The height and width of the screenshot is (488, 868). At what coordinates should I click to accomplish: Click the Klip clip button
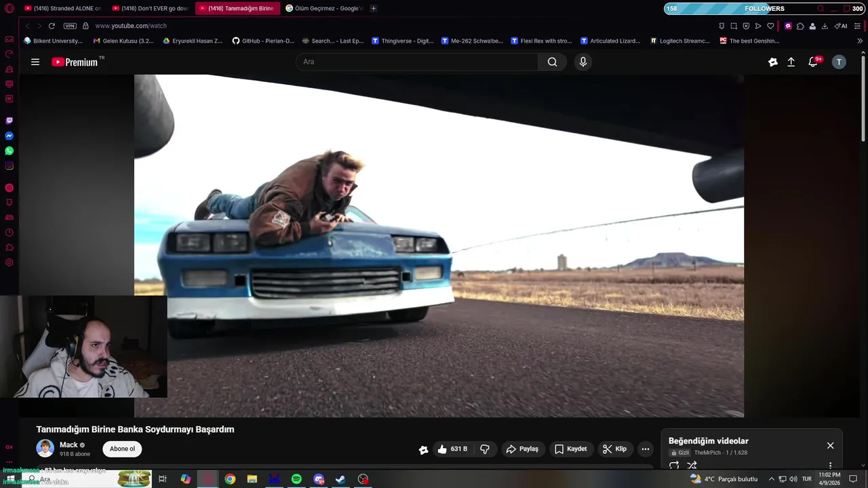point(614,449)
